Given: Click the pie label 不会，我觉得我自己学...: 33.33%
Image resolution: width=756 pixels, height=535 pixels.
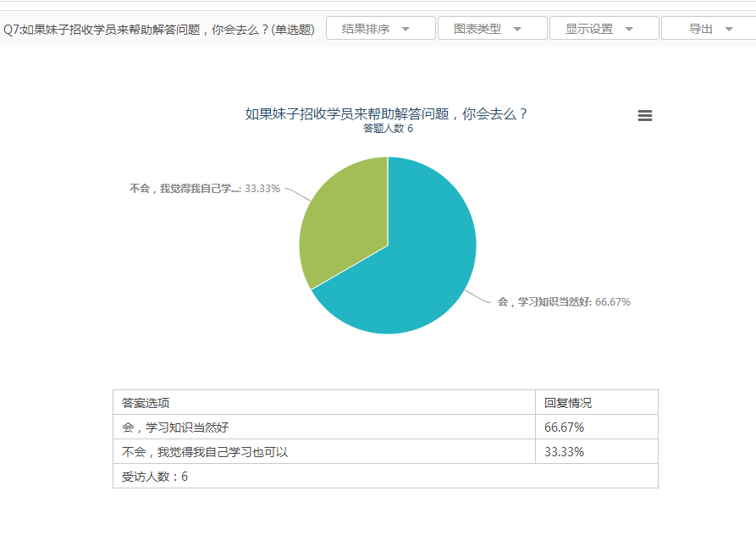Looking at the screenshot, I should tap(205, 189).
